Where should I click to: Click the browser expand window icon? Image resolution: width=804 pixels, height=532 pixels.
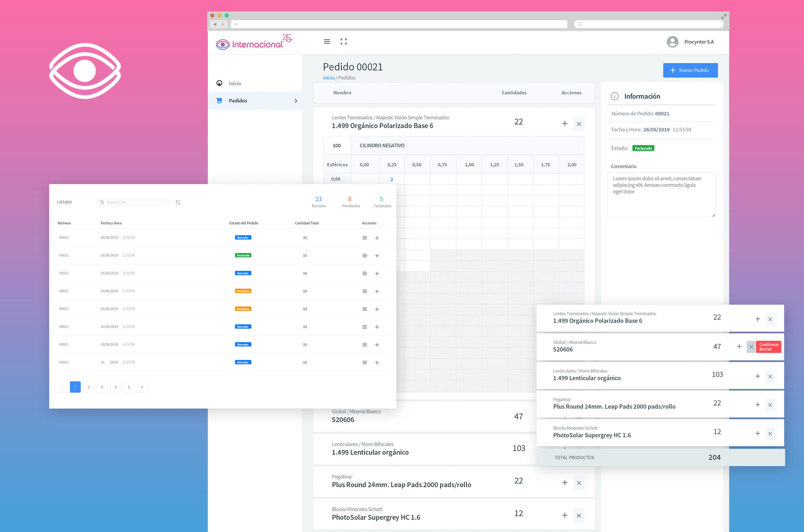(x=724, y=16)
